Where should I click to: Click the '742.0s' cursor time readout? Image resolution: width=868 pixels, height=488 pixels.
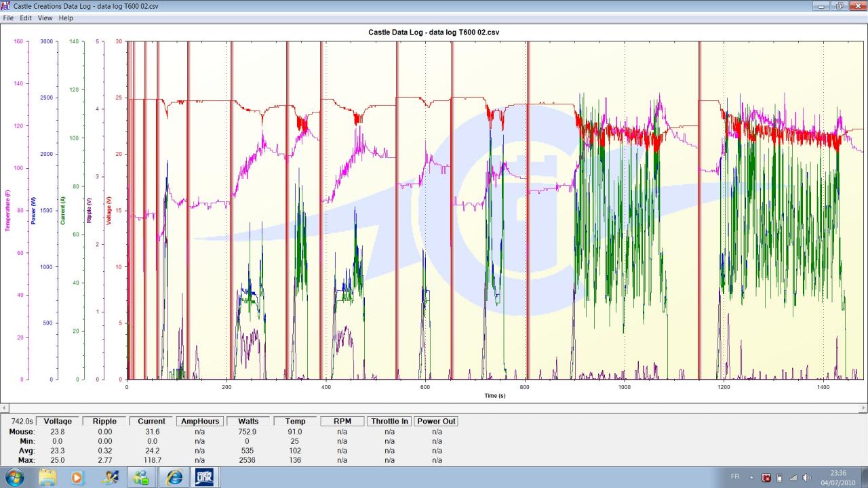tap(22, 422)
